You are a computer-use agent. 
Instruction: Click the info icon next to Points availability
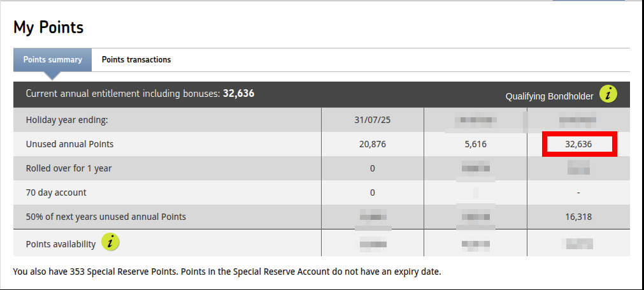click(x=110, y=242)
